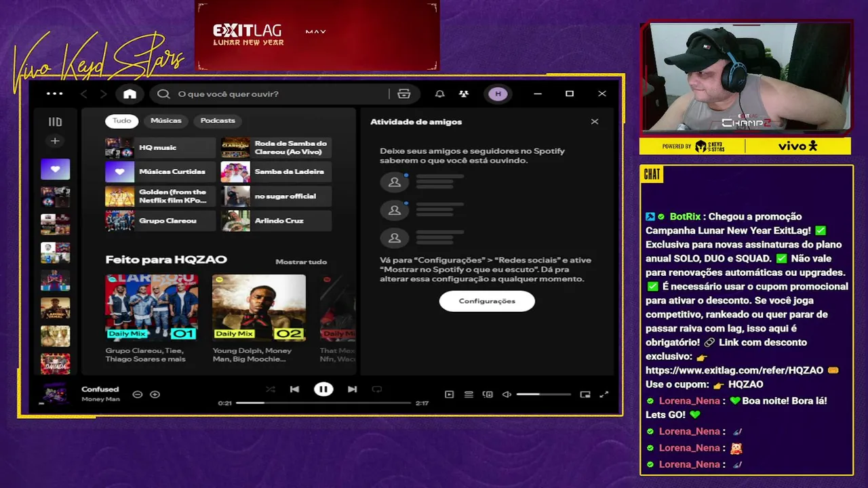Open the playback queue
The width and height of the screenshot is (868, 488).
point(469,394)
